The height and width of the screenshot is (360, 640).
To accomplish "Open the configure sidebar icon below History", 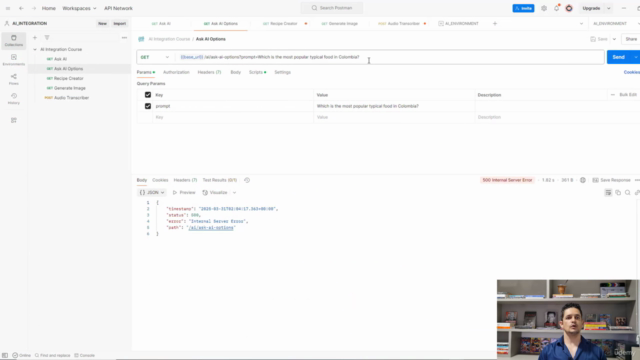I will (14, 120).
